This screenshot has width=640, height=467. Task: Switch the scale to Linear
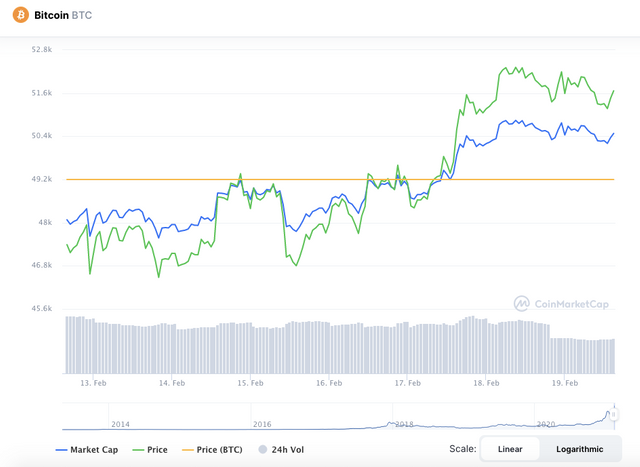(510, 449)
